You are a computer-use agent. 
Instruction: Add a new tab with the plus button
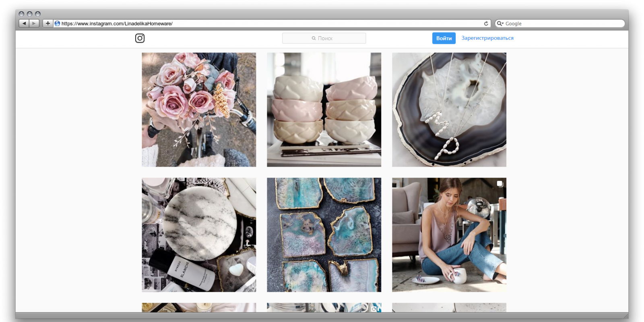click(x=47, y=23)
